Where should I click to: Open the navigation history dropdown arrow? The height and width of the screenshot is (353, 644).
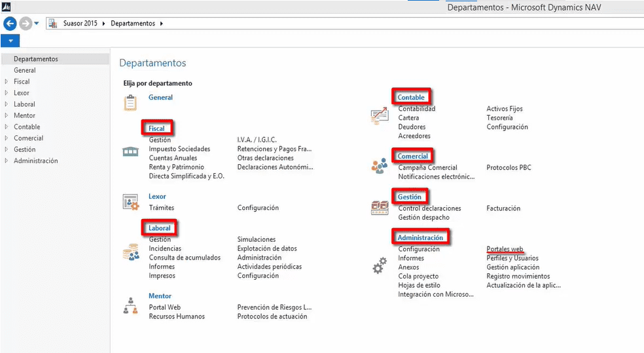(x=37, y=24)
